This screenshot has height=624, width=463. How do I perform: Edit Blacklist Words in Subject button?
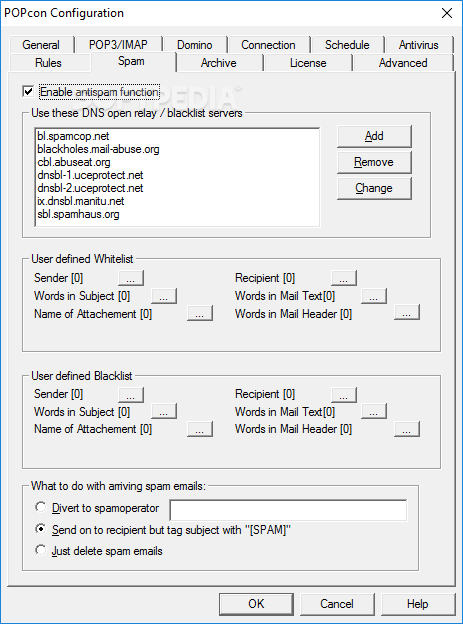tap(164, 411)
